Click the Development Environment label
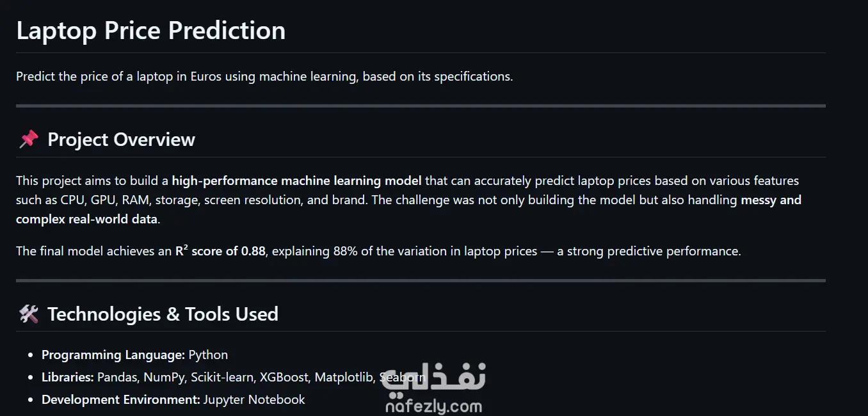 pos(121,399)
